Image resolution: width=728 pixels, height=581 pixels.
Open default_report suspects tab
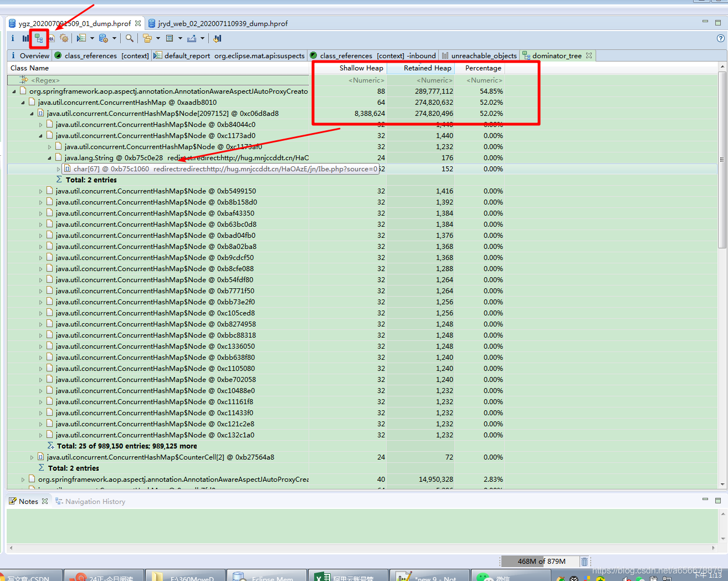pos(229,55)
